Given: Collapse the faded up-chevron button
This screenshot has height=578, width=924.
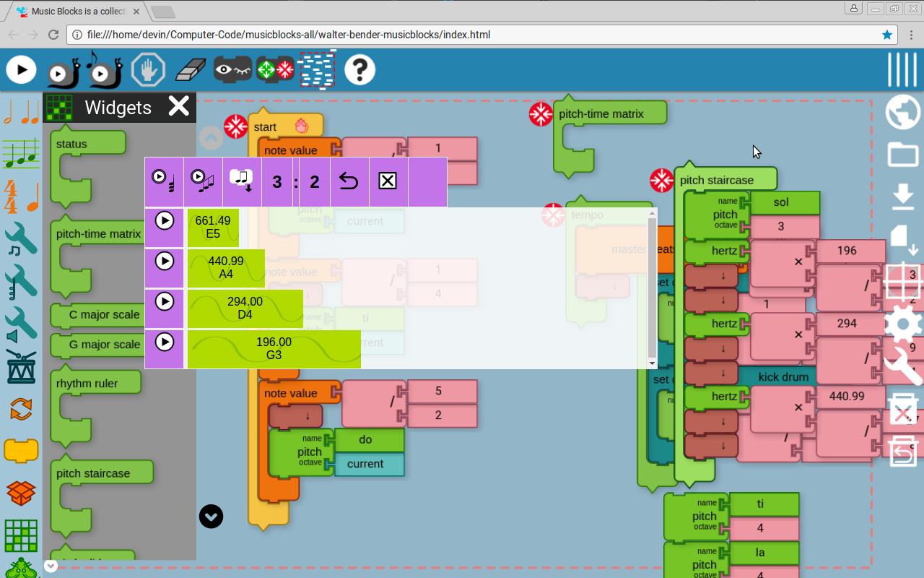Looking at the screenshot, I should pos(211,138).
